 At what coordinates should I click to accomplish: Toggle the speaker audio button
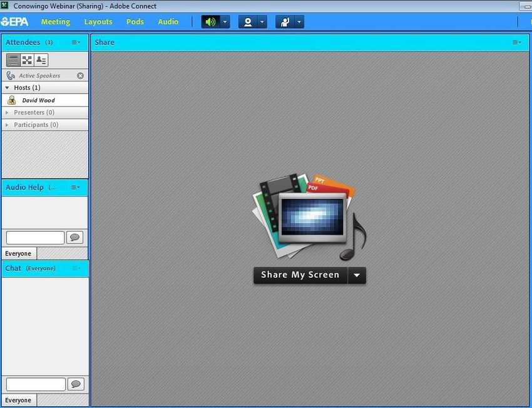click(x=211, y=22)
